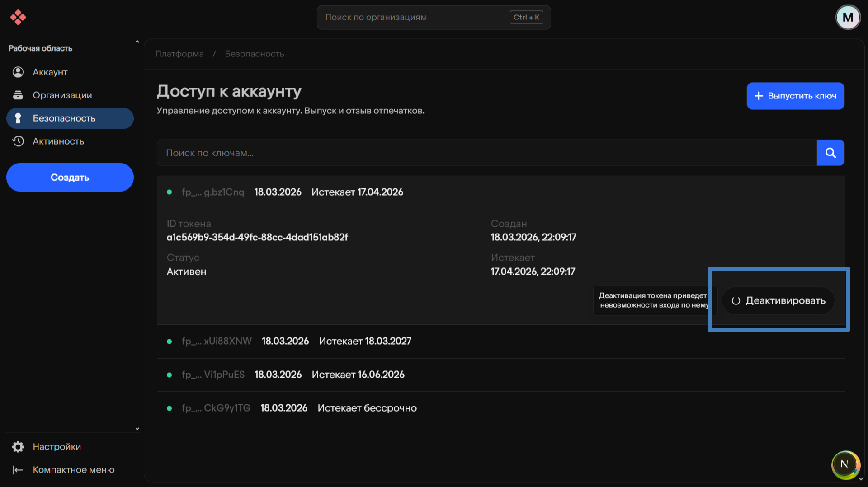Focus the Поиск по ключам field
This screenshot has width=868, height=487.
click(x=486, y=153)
